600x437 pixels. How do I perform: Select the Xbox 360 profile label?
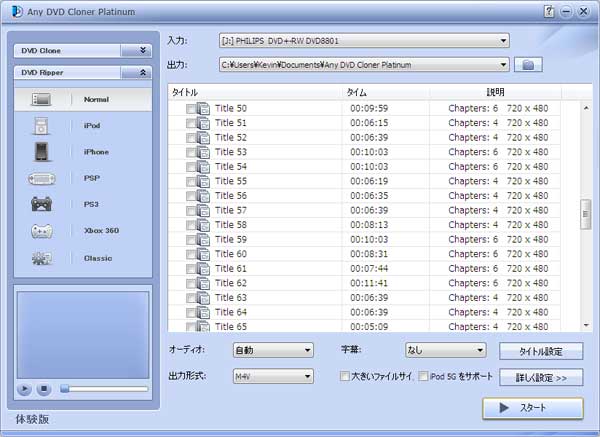coord(101,230)
